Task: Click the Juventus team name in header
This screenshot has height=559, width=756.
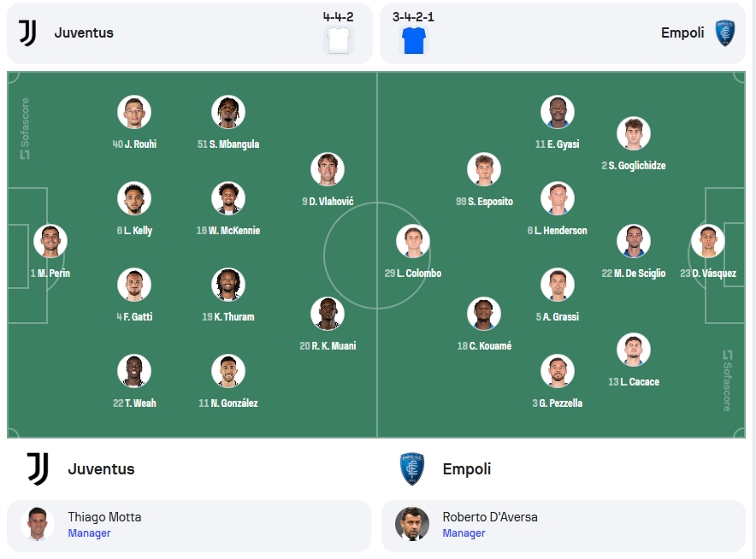Action: 84,32
